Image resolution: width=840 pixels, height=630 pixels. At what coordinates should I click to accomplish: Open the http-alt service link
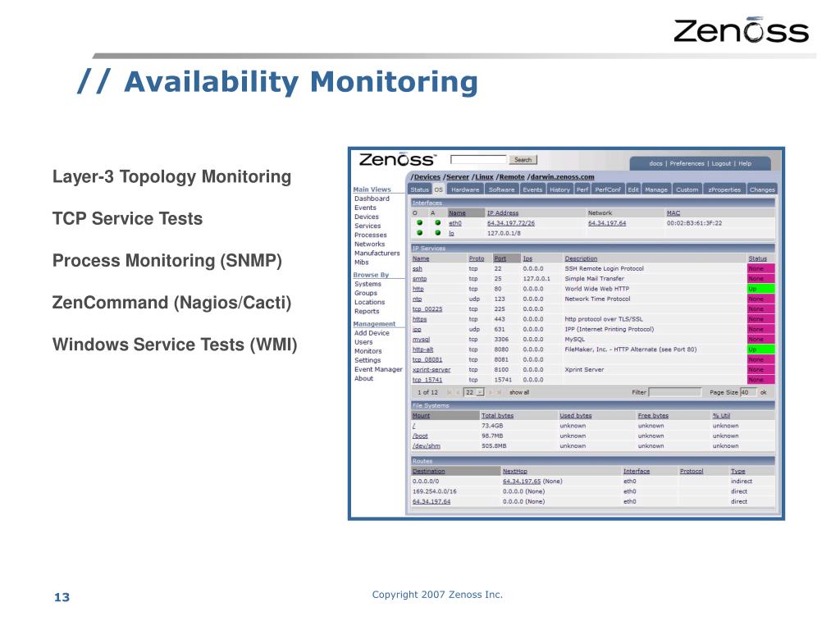pos(422,349)
